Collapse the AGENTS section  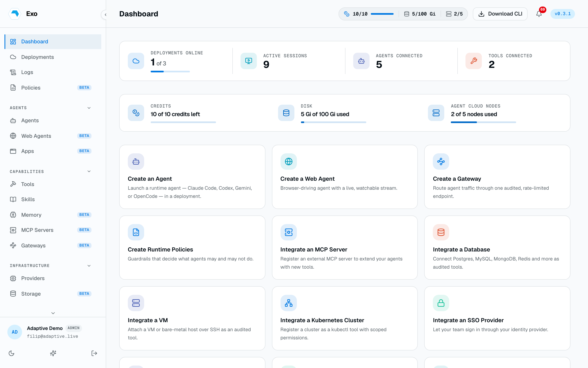[x=89, y=108]
